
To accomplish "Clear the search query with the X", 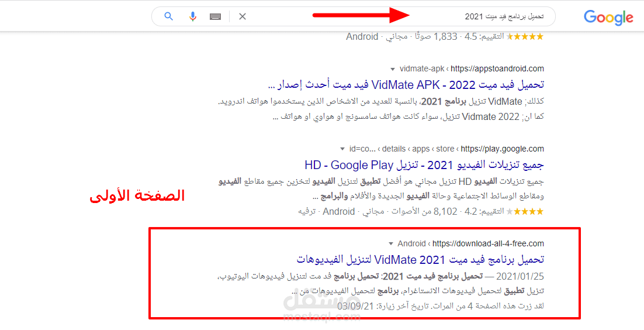I will pos(243,16).
